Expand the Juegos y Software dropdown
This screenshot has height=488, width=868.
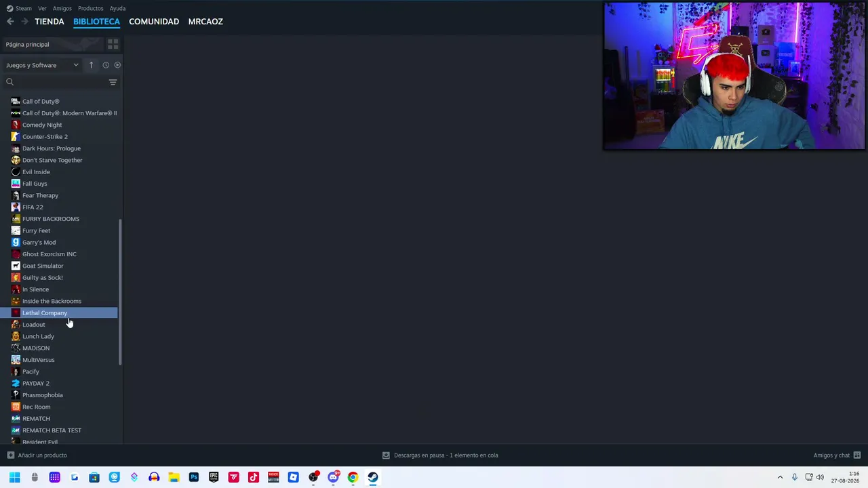pos(42,65)
